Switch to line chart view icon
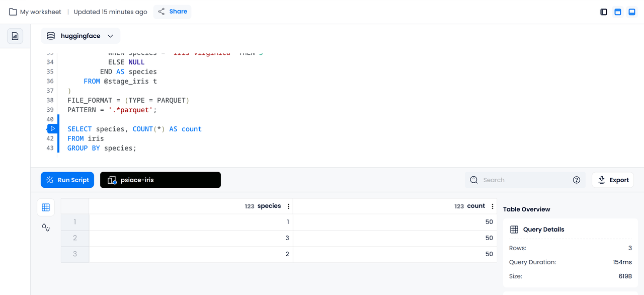The height and width of the screenshot is (295, 644). coord(46,228)
